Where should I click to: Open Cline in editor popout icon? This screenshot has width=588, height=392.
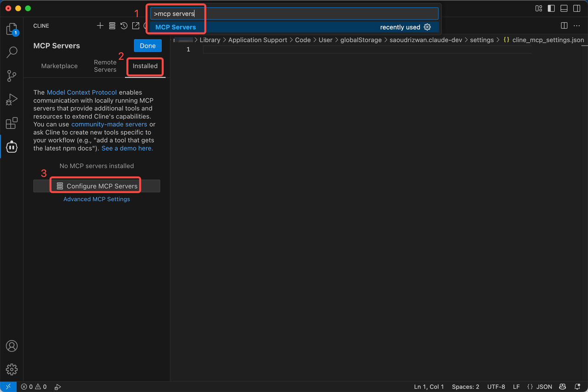136,26
